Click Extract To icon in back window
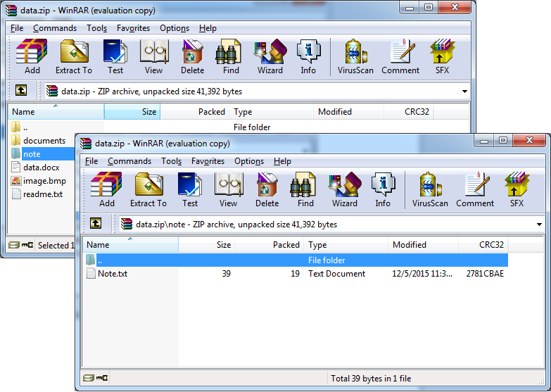The width and height of the screenshot is (551, 392). [x=74, y=56]
